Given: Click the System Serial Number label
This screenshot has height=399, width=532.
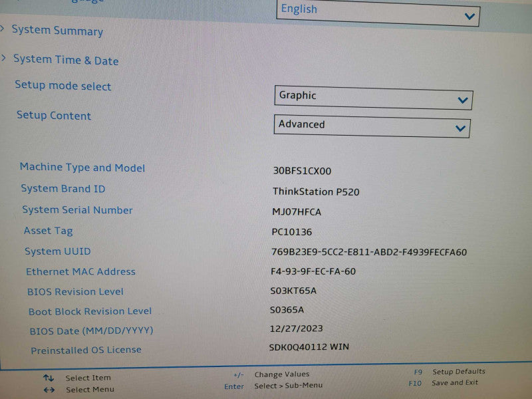Looking at the screenshot, I should tap(77, 209).
